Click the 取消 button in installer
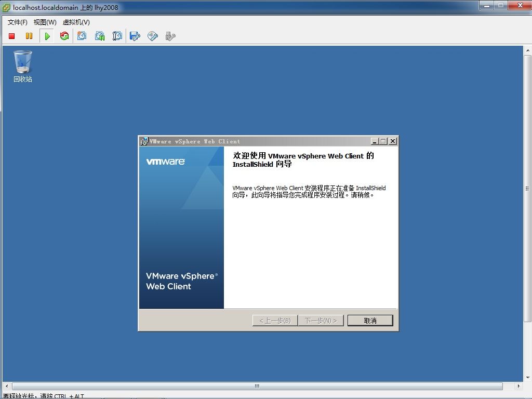The image size is (532, 399). tap(370, 321)
